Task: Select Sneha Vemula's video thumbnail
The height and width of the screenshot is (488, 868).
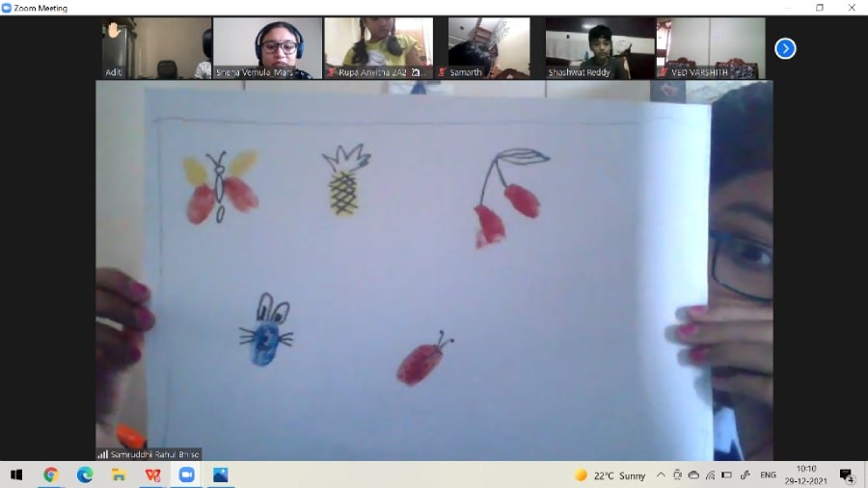Action: [267, 47]
